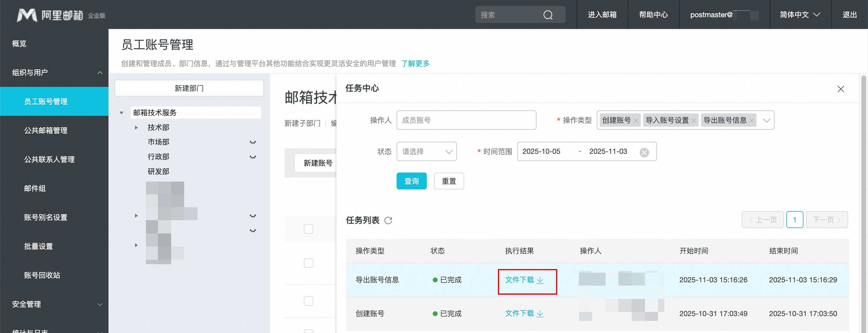Click the 成员账号 operator input field
868x333 pixels.
466,120
